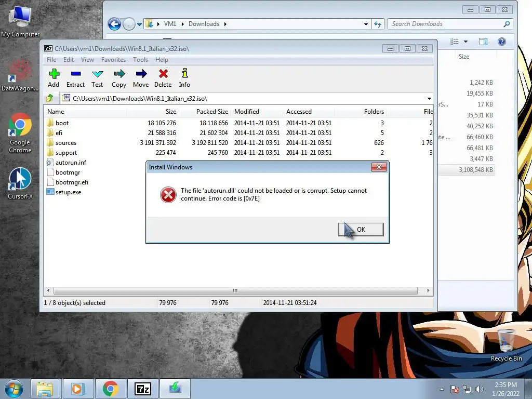
Task: Sort by the Name column header
Action: [x=86, y=112]
